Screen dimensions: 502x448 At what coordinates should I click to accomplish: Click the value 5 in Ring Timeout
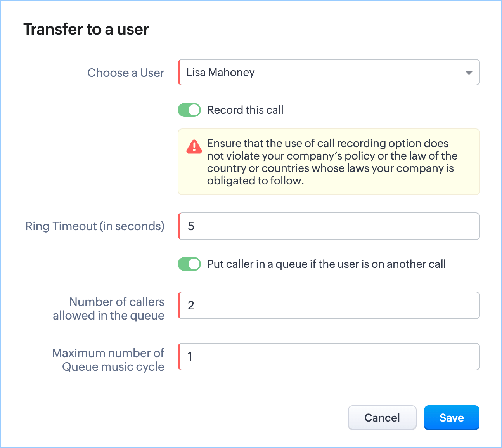[x=191, y=226]
